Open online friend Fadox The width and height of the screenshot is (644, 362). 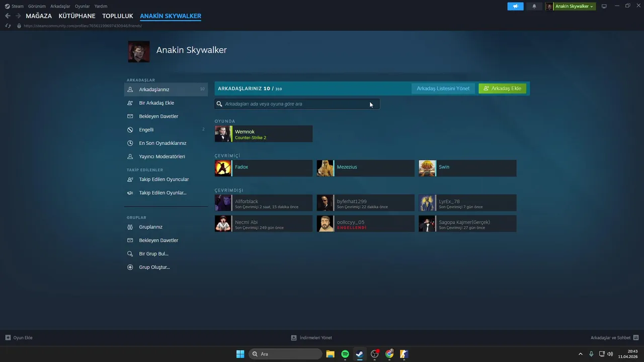(x=264, y=168)
